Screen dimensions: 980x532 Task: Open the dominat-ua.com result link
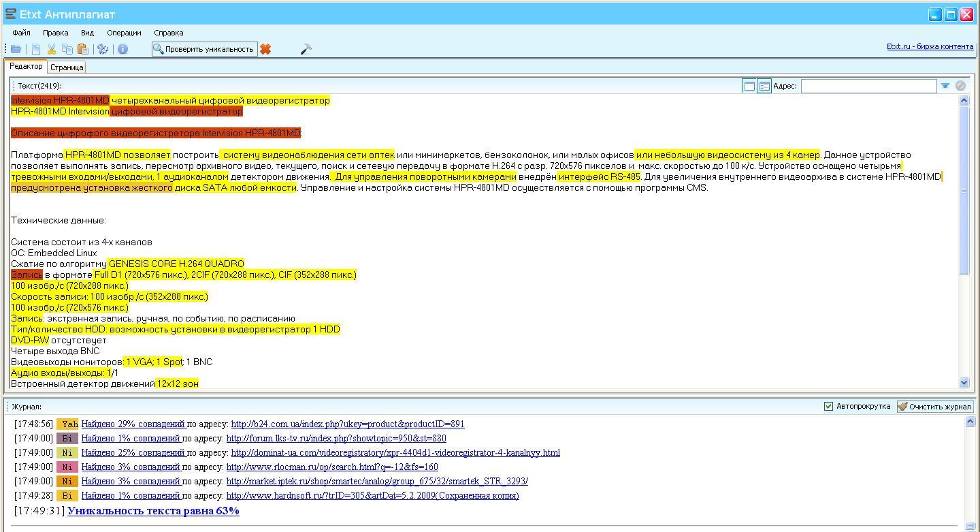coord(395,453)
